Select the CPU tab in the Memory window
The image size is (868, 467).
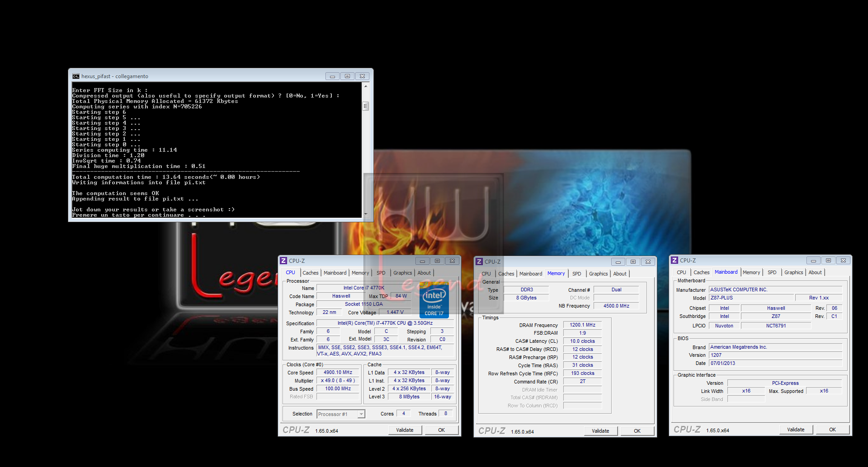pyautogui.click(x=486, y=274)
